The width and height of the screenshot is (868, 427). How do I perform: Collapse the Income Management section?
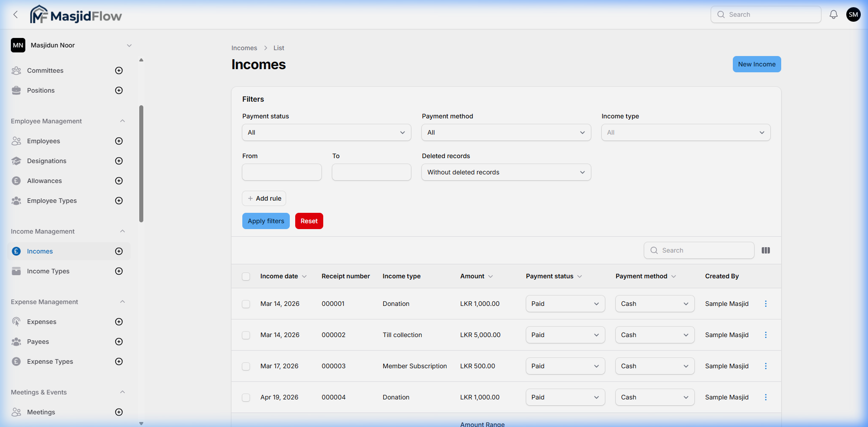[x=123, y=231]
